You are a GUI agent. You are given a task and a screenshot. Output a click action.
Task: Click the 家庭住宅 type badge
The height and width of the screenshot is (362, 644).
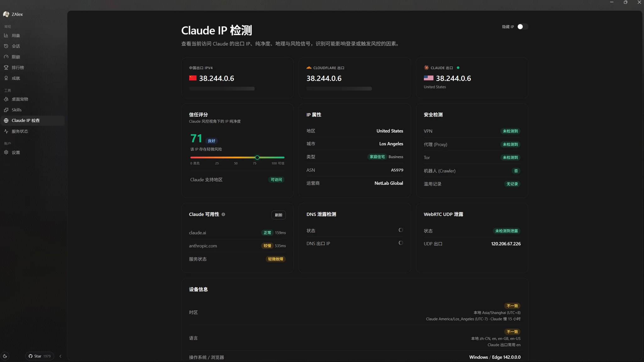click(x=377, y=157)
